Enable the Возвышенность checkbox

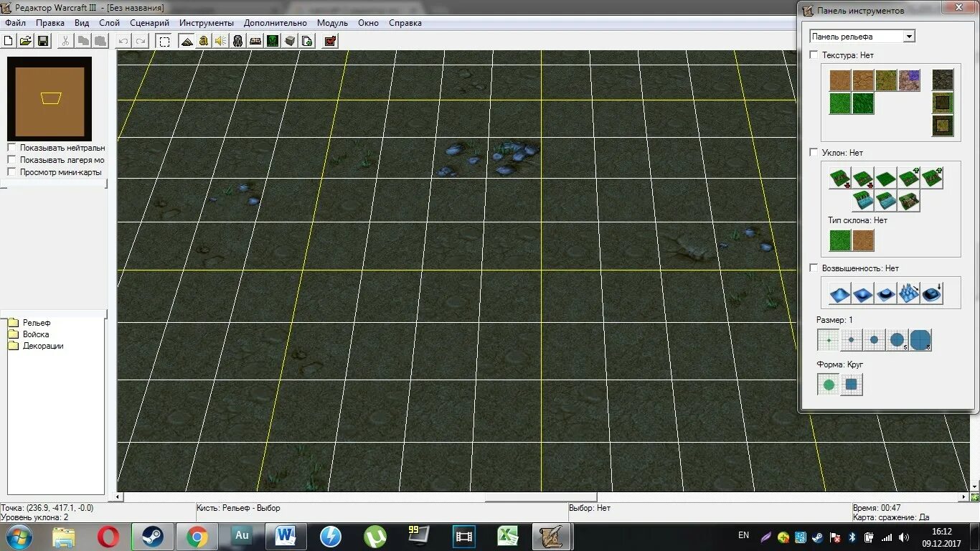814,268
